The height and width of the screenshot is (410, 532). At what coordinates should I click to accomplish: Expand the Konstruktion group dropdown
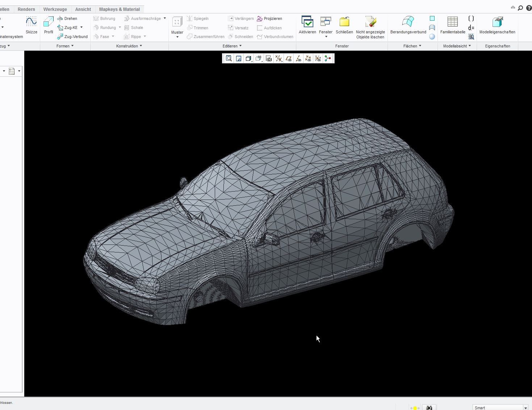coord(129,46)
